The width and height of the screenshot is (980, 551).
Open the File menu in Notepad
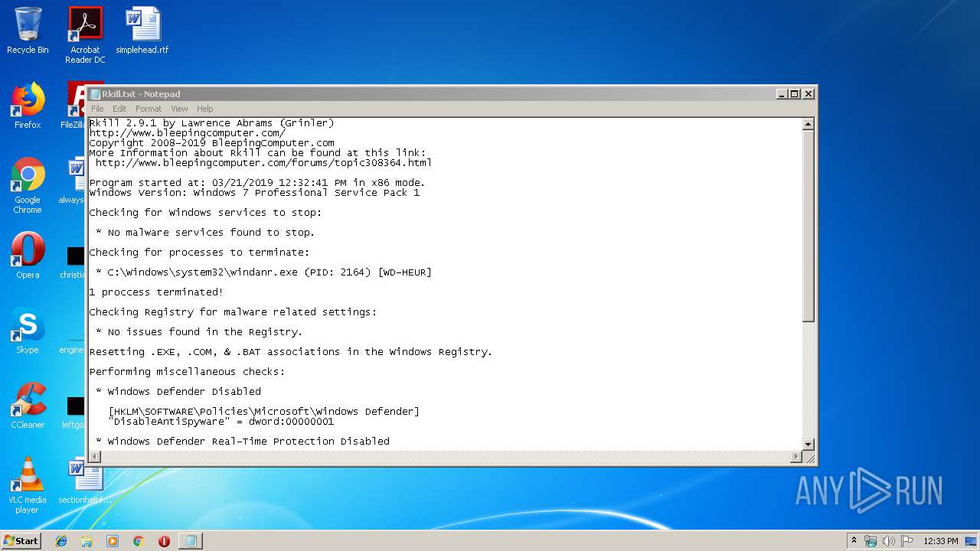tap(97, 109)
